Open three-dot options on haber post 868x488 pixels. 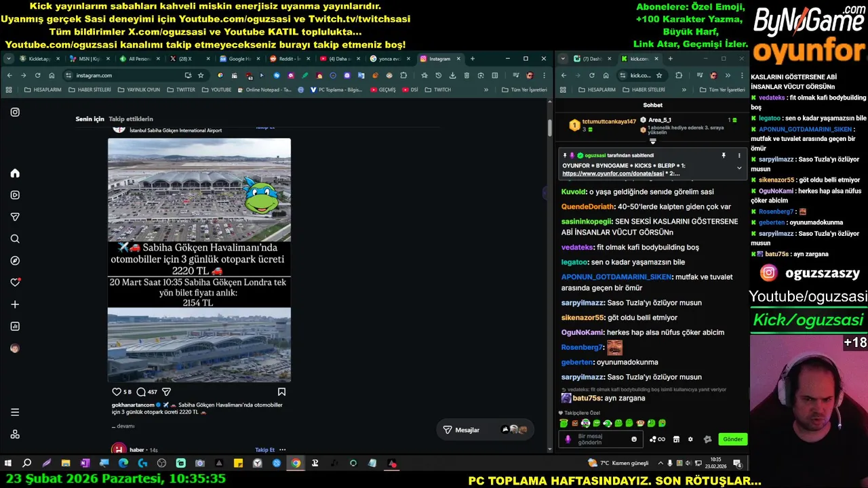(282, 449)
